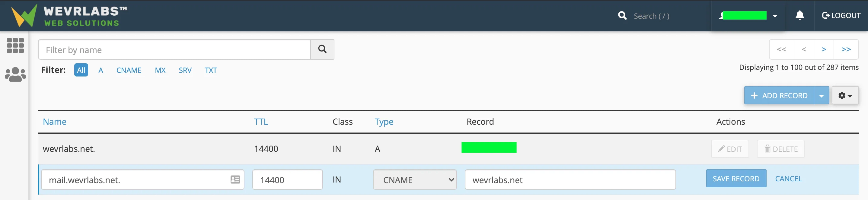Click the filter search magnifier button
Image resolution: width=868 pixels, height=200 pixels.
click(322, 49)
